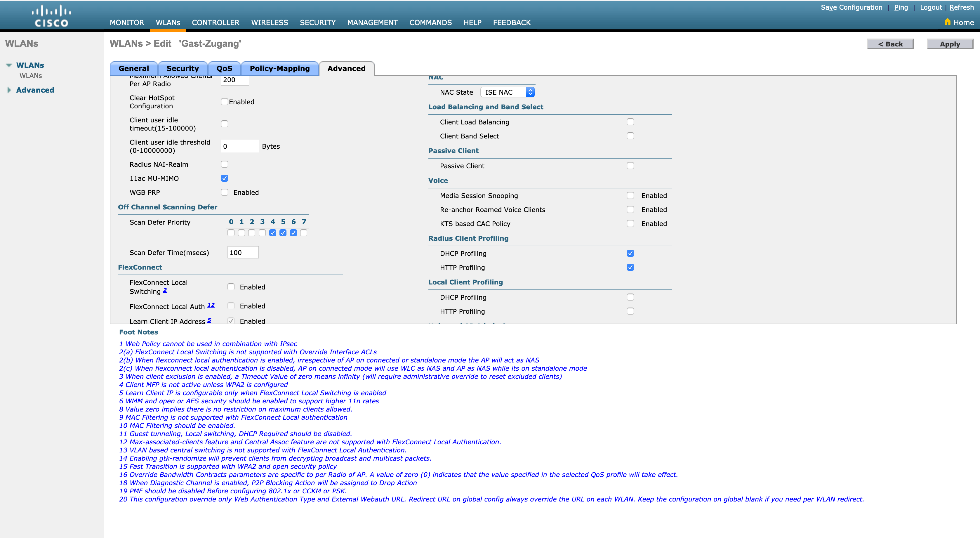Open the FEEDBACK menu
980x538 pixels.
(512, 22)
